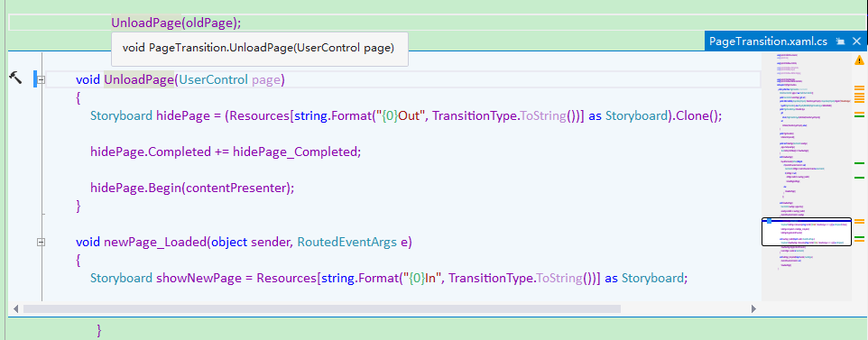868x340 pixels.
Task: Open the quick actions hammer icon
Action: coord(15,78)
